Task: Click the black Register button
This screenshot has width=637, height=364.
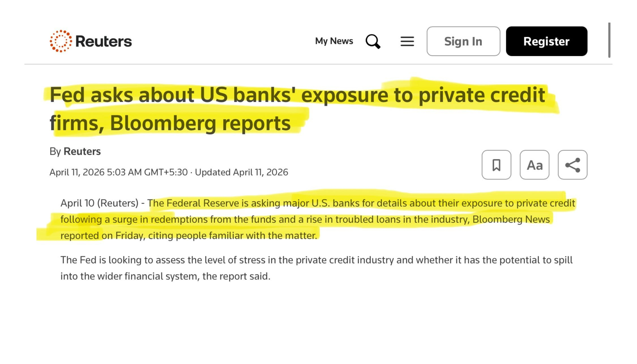Action: [x=546, y=41]
